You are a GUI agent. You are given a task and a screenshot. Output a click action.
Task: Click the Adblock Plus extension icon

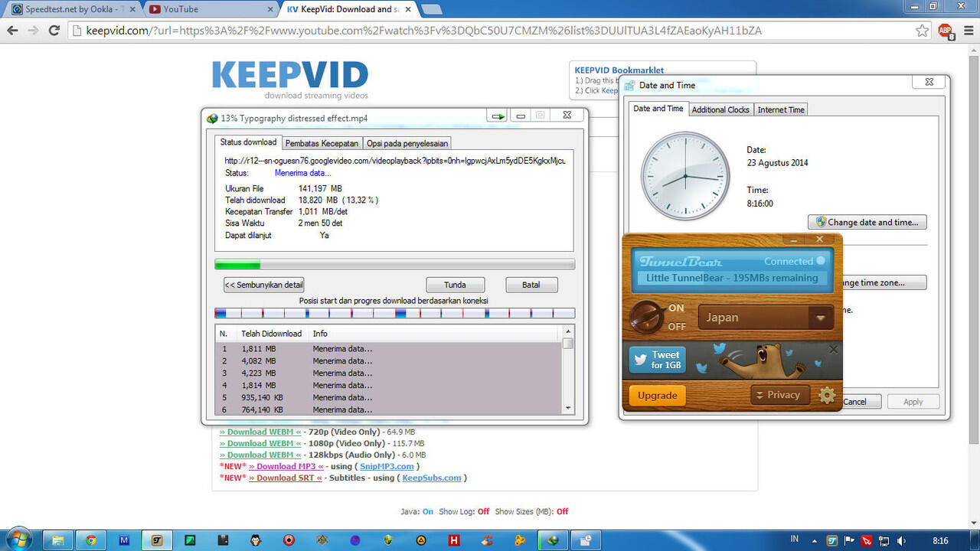(x=946, y=31)
